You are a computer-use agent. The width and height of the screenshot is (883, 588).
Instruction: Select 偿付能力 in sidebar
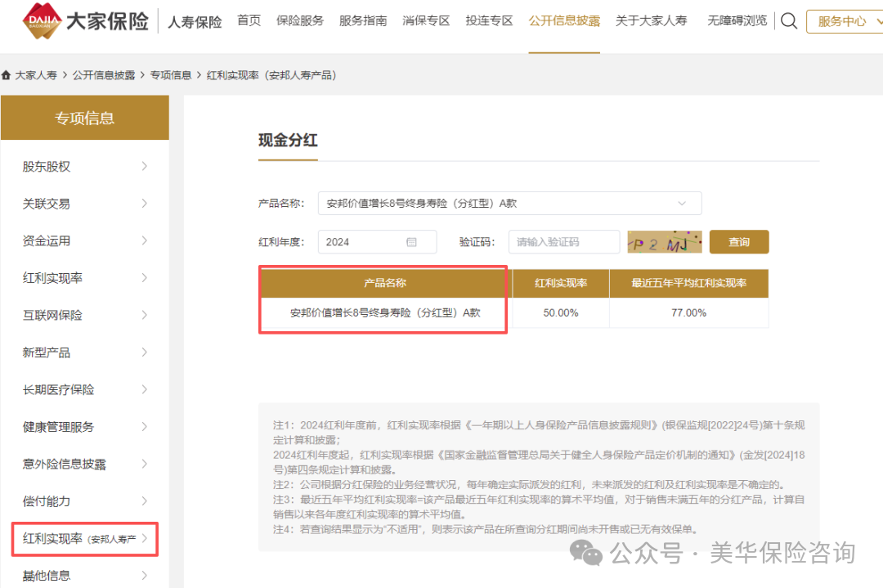(85, 501)
